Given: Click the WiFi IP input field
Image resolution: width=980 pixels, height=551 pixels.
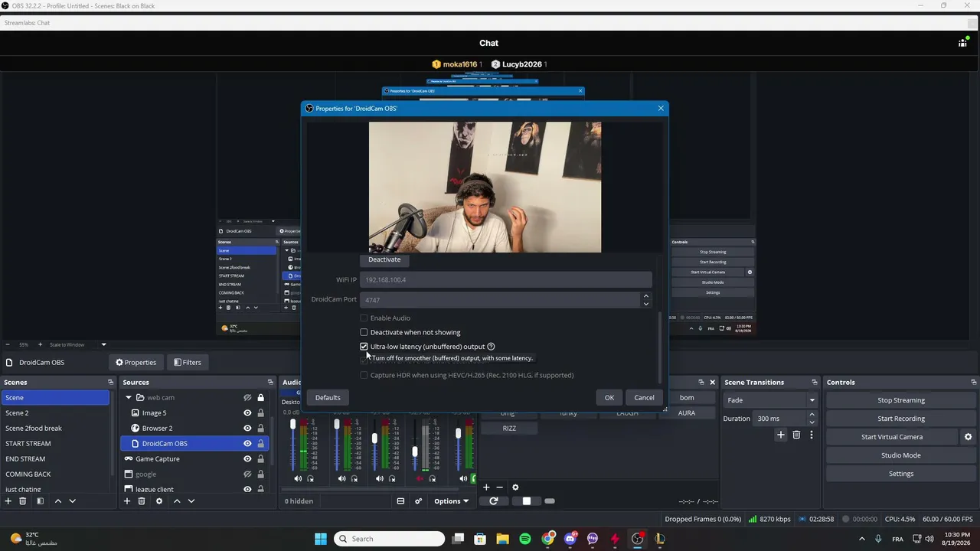Looking at the screenshot, I should point(506,280).
